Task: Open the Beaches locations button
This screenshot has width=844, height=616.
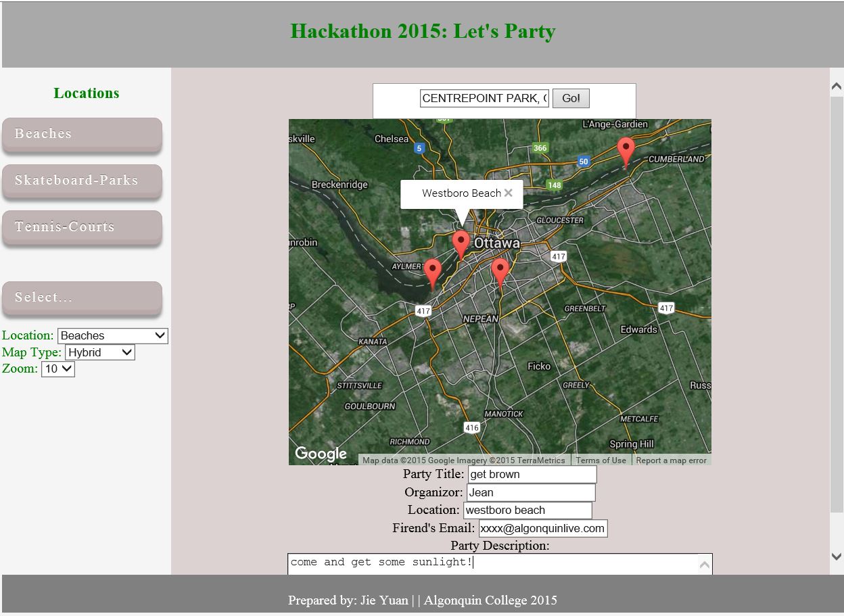Action: pos(82,134)
